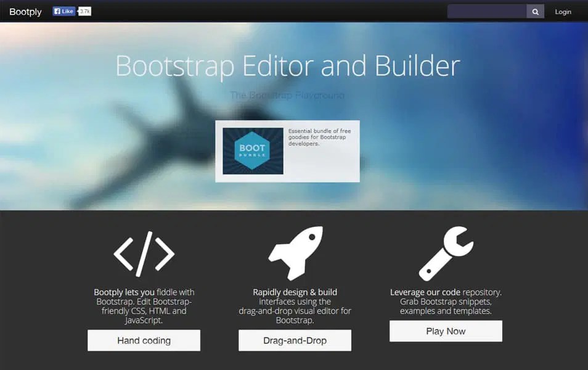
Task: Click the Bootply brand logo
Action: click(25, 11)
